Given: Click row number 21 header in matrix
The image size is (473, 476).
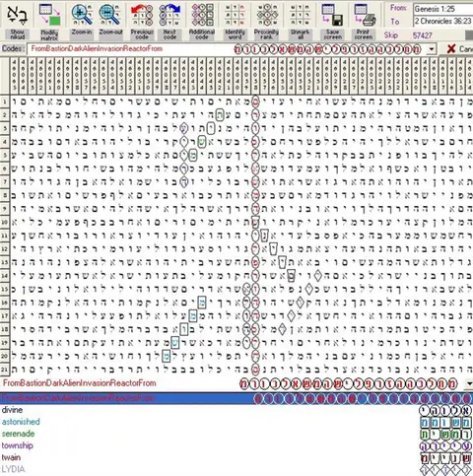Looking at the screenshot, I should pos(5,370).
